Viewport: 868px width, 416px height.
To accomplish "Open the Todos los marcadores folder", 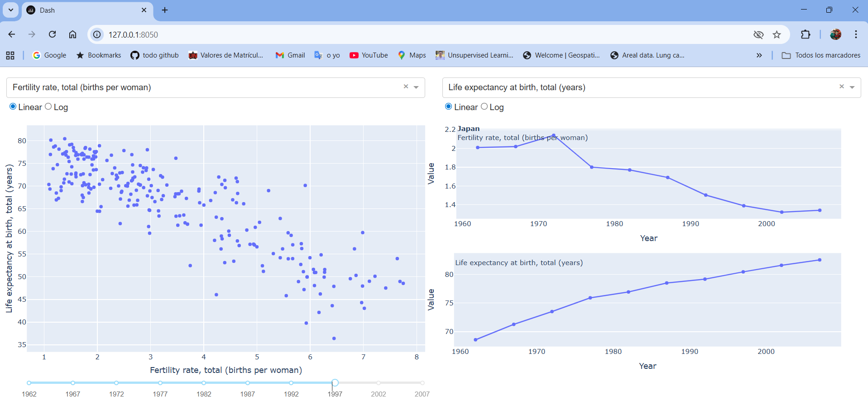I will click(x=821, y=55).
